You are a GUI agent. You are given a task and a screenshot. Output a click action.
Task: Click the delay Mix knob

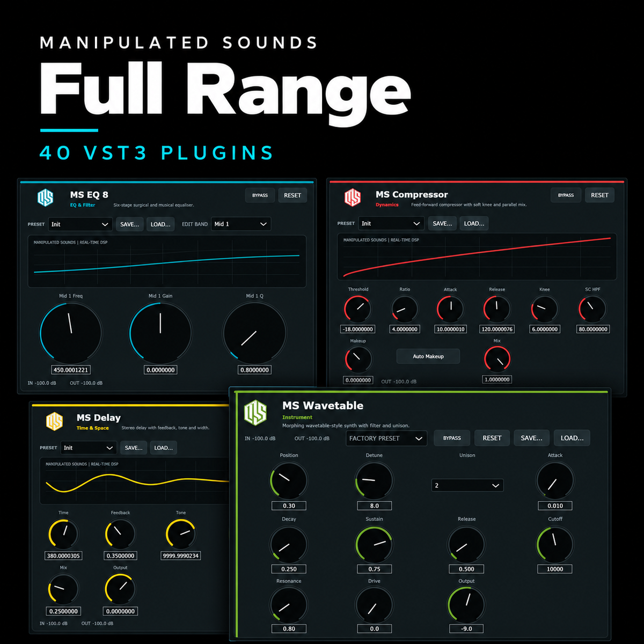63,589
